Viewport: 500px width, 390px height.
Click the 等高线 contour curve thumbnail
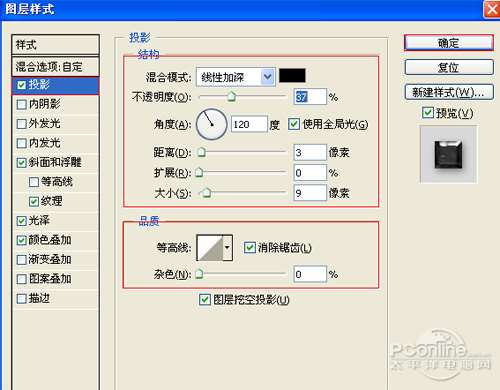point(210,248)
